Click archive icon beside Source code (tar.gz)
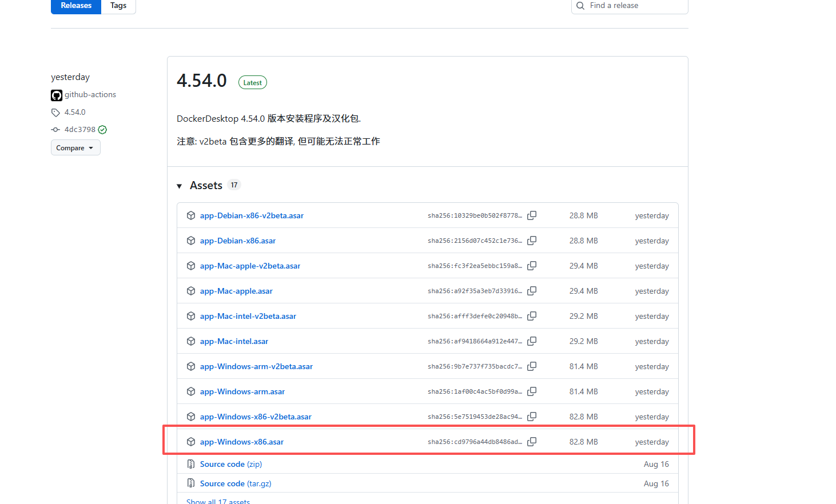Screen dimensions: 836x504 click(191, 483)
